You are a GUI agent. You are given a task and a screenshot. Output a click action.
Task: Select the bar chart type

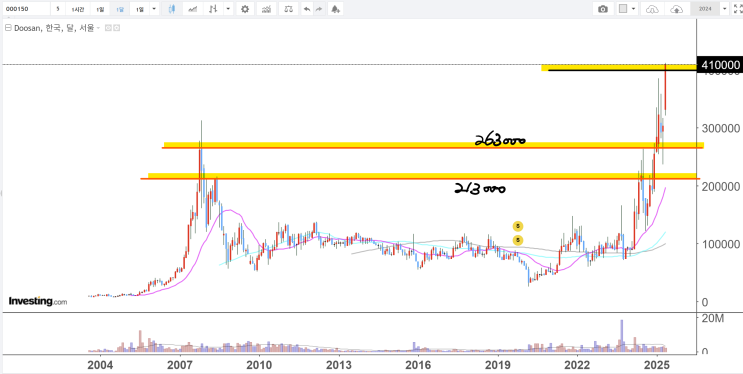(214, 9)
